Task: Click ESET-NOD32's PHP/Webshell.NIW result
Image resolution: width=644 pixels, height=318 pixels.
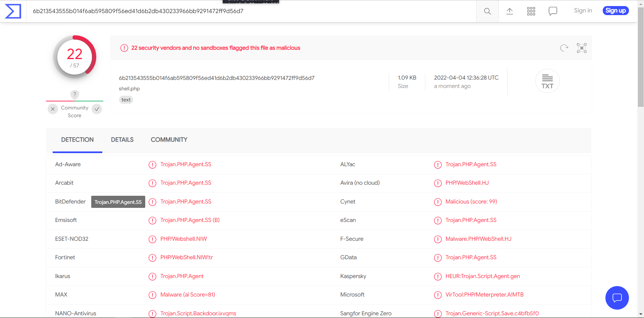Action: click(x=183, y=239)
